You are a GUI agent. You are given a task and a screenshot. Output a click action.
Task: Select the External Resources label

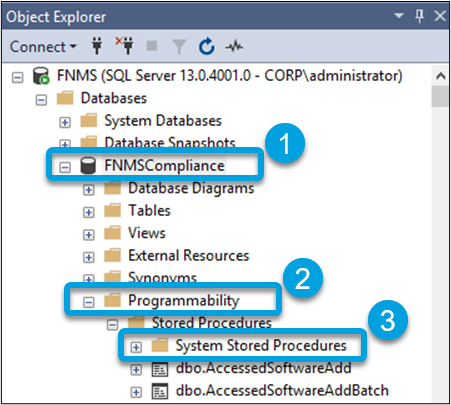189,255
